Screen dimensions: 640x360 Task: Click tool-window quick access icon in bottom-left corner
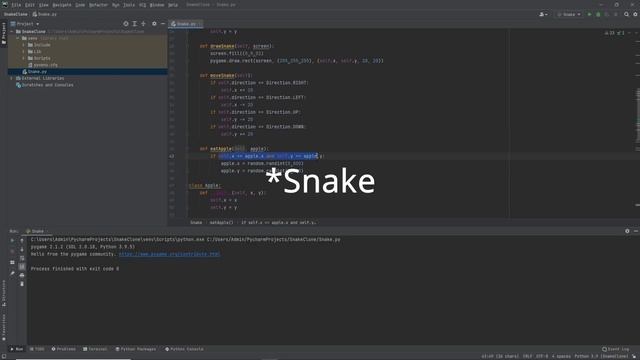[3, 356]
